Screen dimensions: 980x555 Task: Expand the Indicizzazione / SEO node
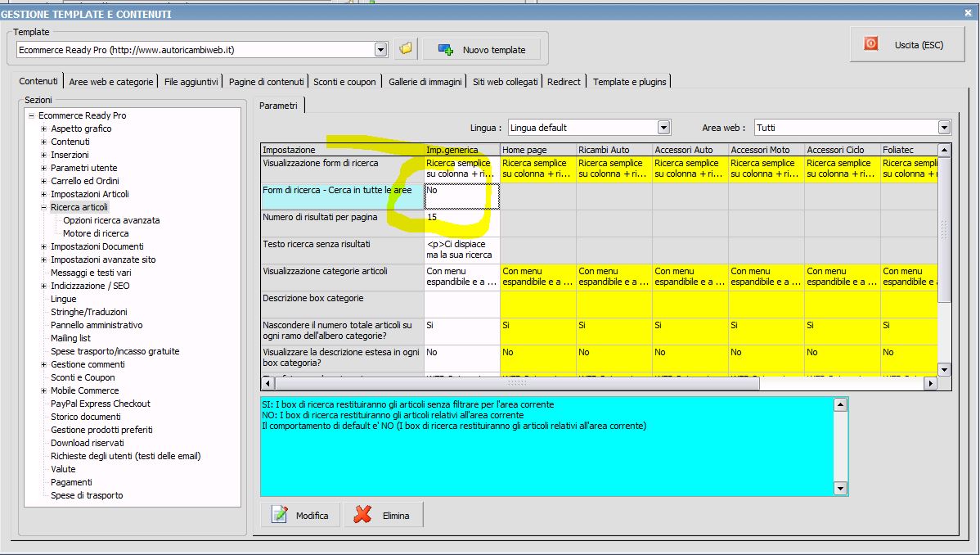coord(43,287)
